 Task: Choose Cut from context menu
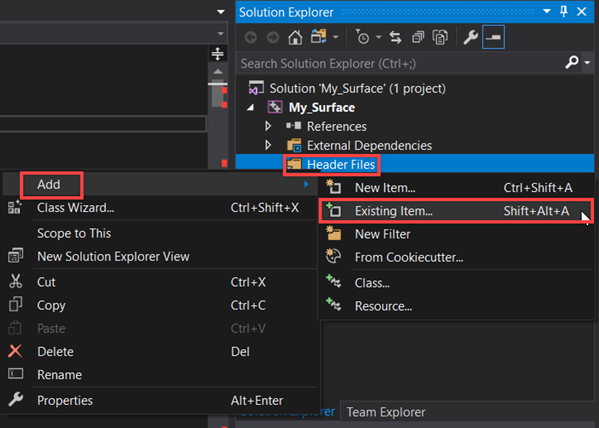(x=159, y=282)
